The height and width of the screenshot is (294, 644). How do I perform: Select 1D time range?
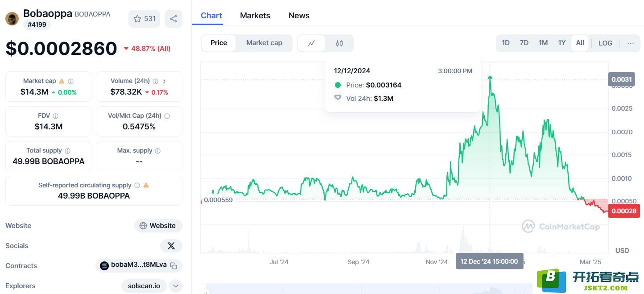coord(505,43)
